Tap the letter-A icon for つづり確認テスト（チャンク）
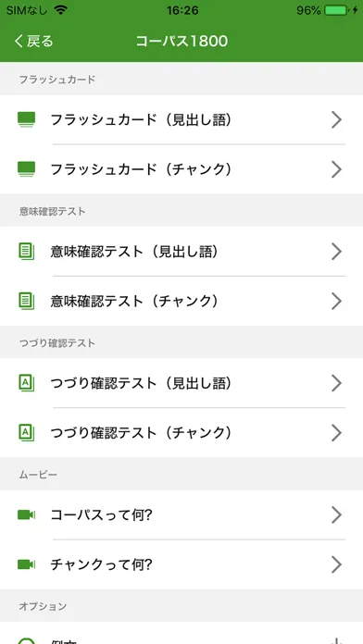The width and height of the screenshot is (363, 644). click(26, 432)
